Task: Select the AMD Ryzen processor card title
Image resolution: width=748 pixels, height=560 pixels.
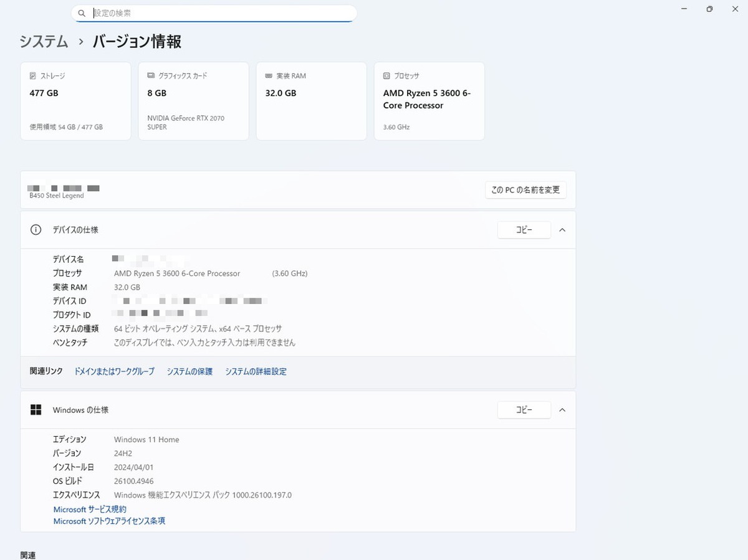Action: pos(427,99)
